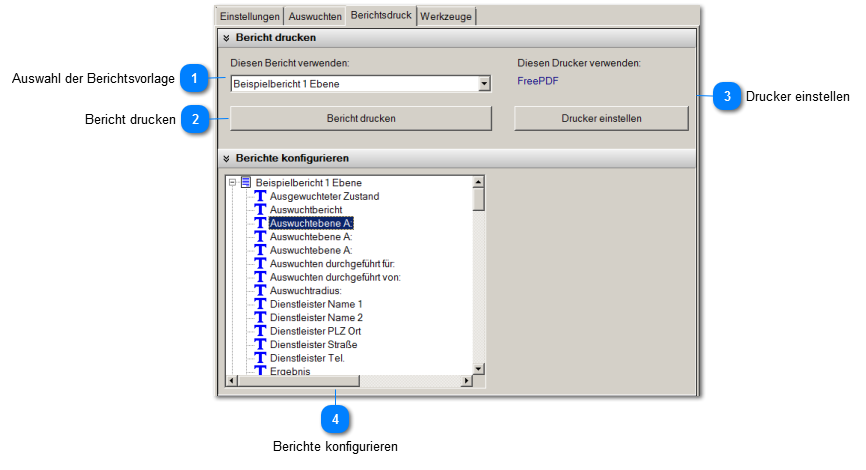Open the Werkzeuge tab

447,16
